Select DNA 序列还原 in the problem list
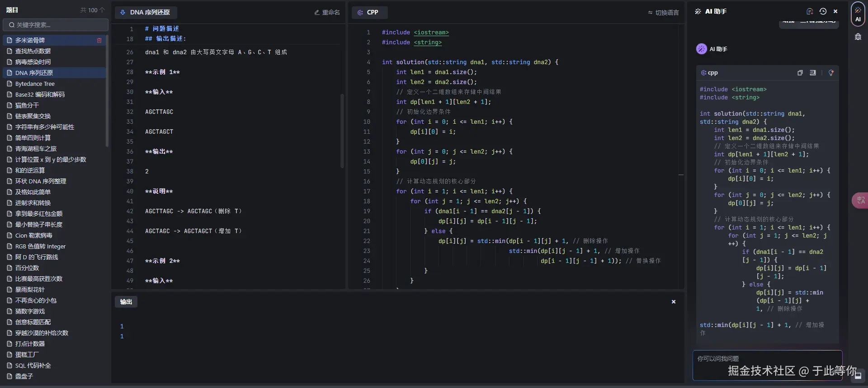The image size is (868, 388). [54, 73]
